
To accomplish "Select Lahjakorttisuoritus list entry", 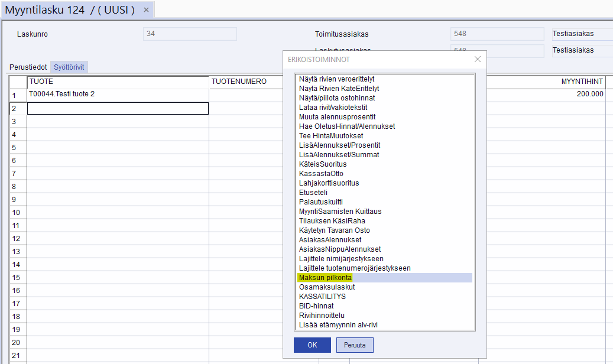I will 329,183.
